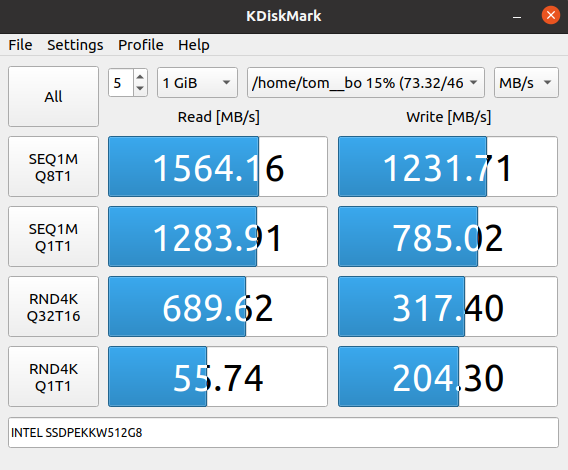This screenshot has height=470, width=568.
Task: Click the 785.02 write result
Action: click(448, 237)
